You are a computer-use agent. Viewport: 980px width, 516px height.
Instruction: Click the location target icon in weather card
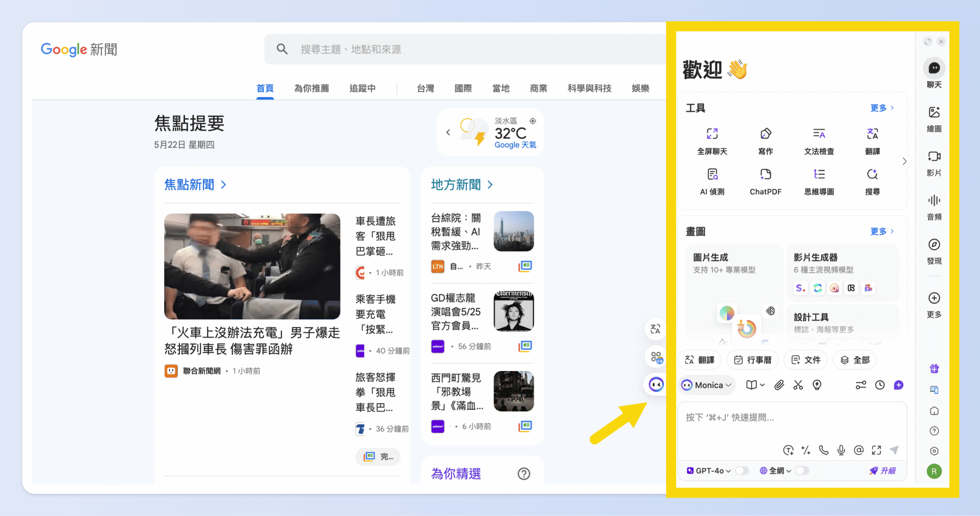(532, 121)
